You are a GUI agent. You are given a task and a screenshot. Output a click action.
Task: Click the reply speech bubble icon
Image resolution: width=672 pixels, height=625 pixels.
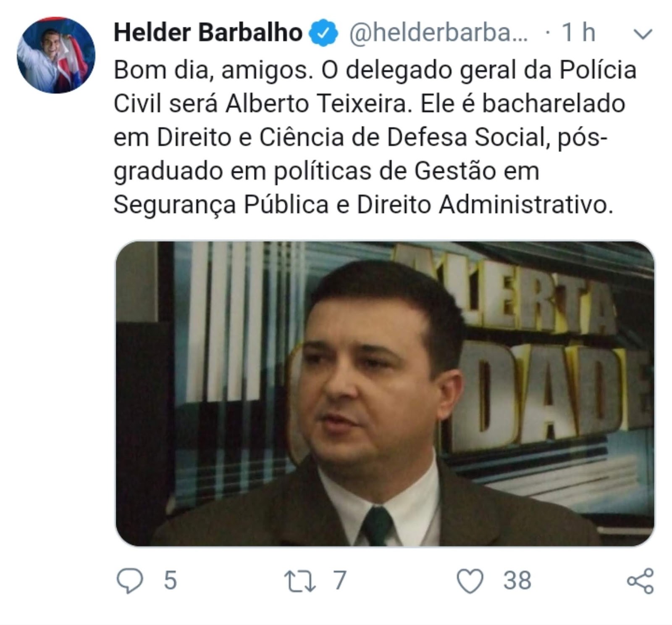coord(130,580)
